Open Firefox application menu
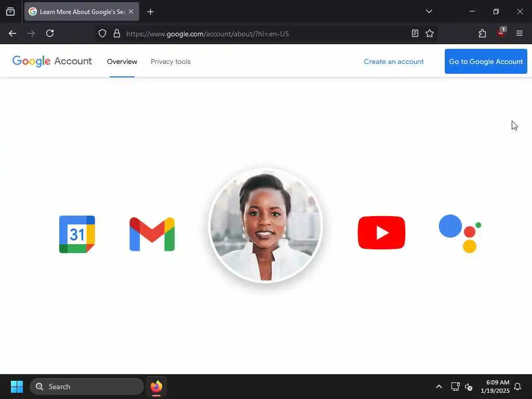The width and height of the screenshot is (532, 399). [520, 33]
